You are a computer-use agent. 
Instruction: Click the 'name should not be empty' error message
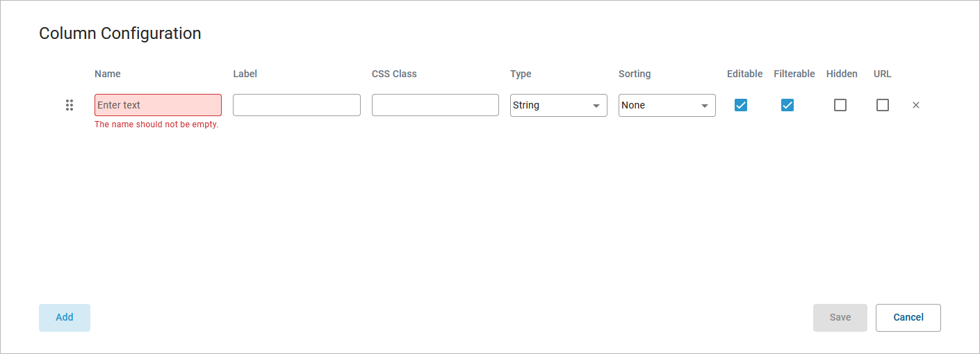(x=156, y=124)
